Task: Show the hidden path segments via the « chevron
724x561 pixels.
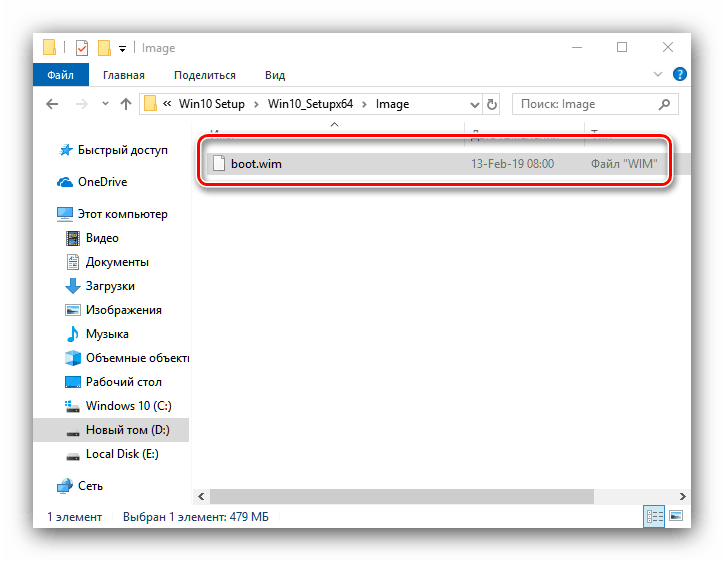Action: tap(167, 104)
